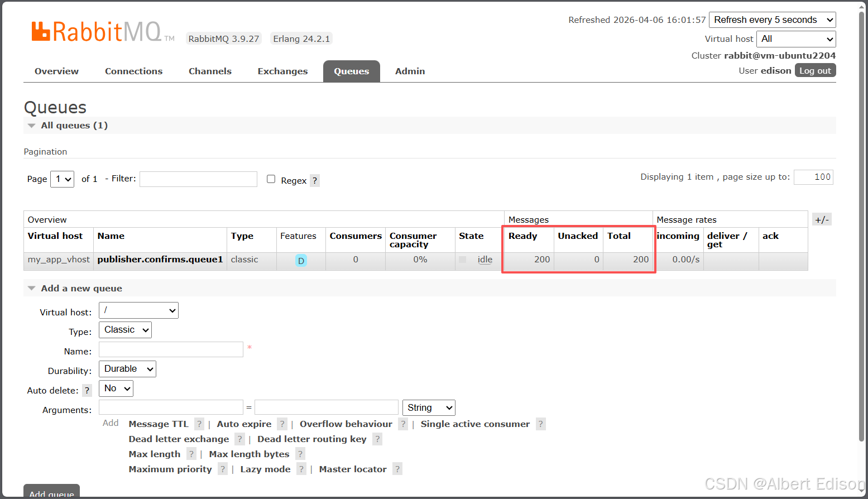Screen dimensions: 868x499
Task: Click the durable 'D' feature badge
Action: 301,261
